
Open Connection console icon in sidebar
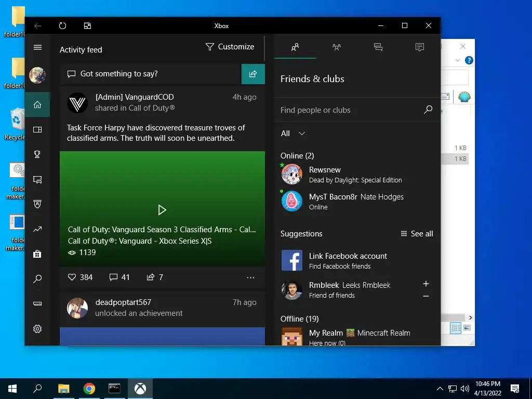(x=37, y=303)
